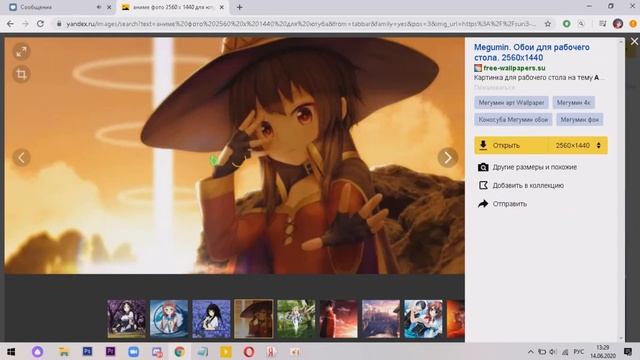Expand the image to fullscreen view
This screenshot has width=640, height=360.
[x=21, y=51]
